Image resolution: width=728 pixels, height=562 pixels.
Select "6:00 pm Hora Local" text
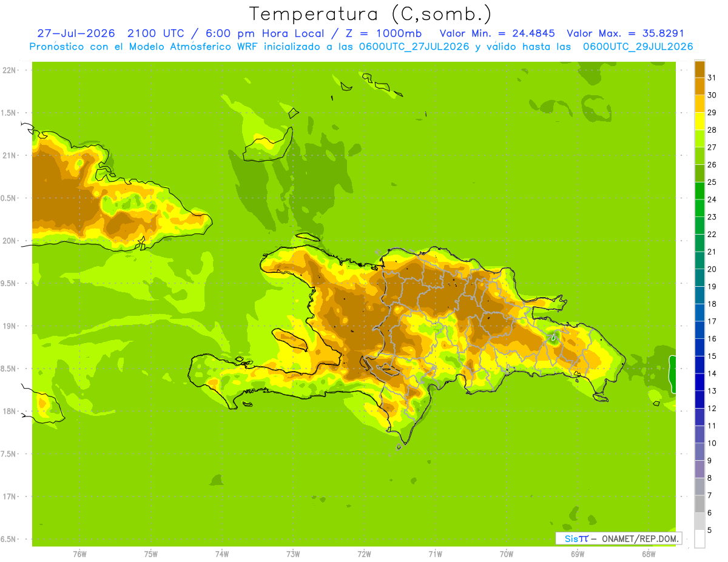264,33
